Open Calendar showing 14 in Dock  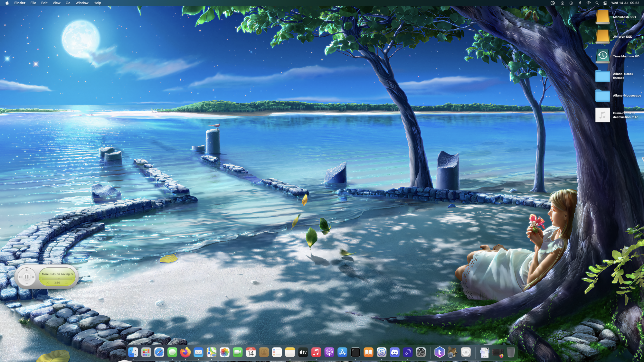251,352
